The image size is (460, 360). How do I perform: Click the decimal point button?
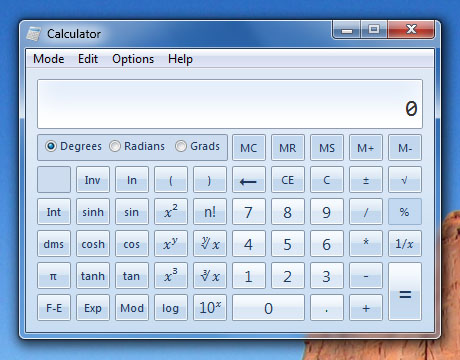click(327, 308)
